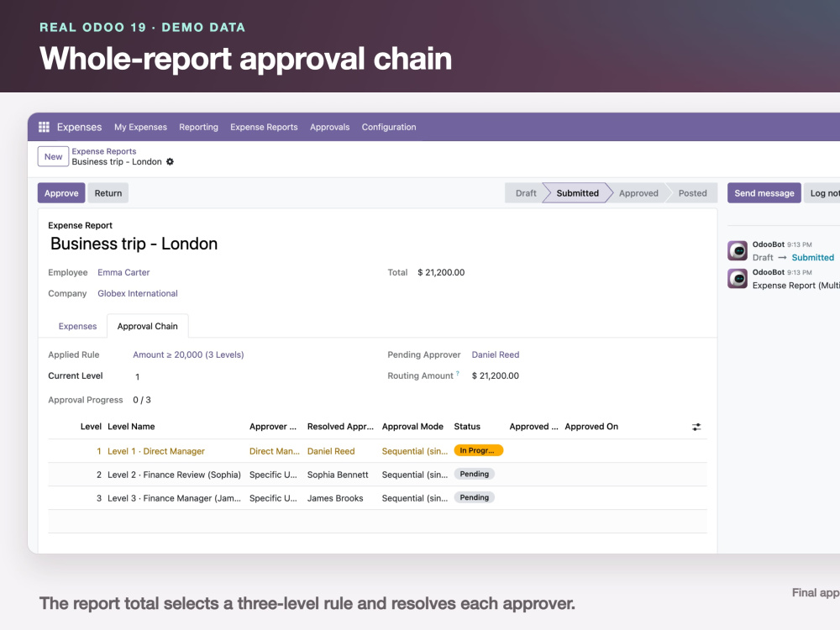Sort by the Resolved Approver column header

[340, 427]
